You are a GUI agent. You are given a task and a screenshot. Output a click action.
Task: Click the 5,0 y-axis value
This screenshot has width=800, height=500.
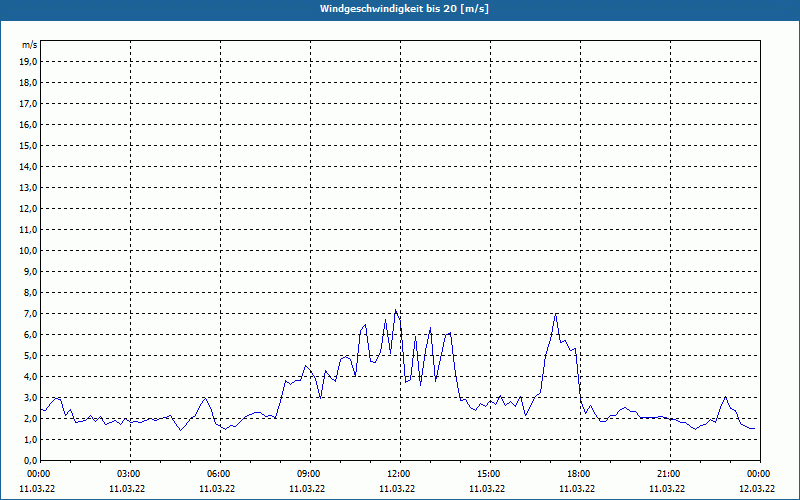tap(31, 356)
